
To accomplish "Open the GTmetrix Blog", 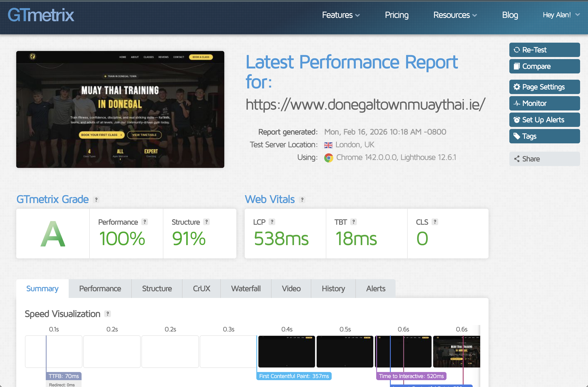I will [510, 15].
